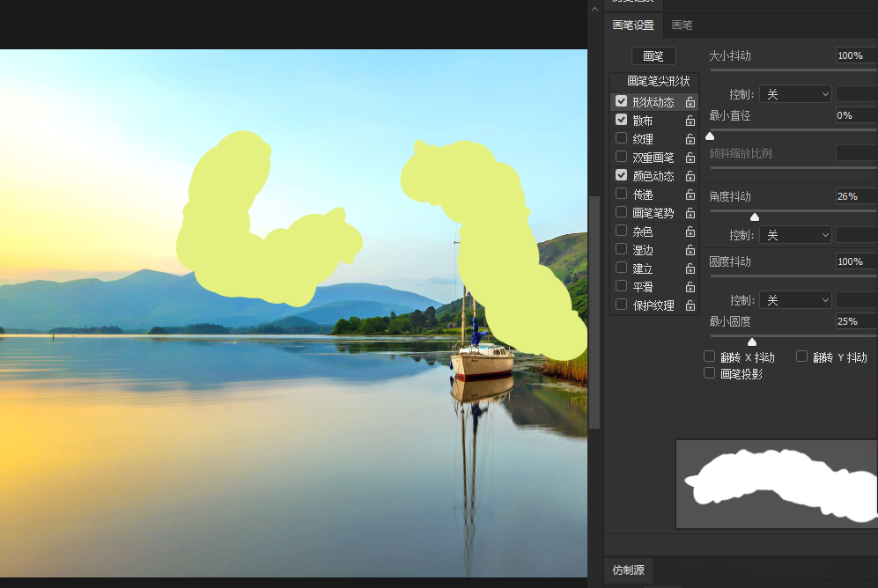This screenshot has width=878, height=588.
Task: Click the lock icon next to 散布
Action: click(690, 121)
